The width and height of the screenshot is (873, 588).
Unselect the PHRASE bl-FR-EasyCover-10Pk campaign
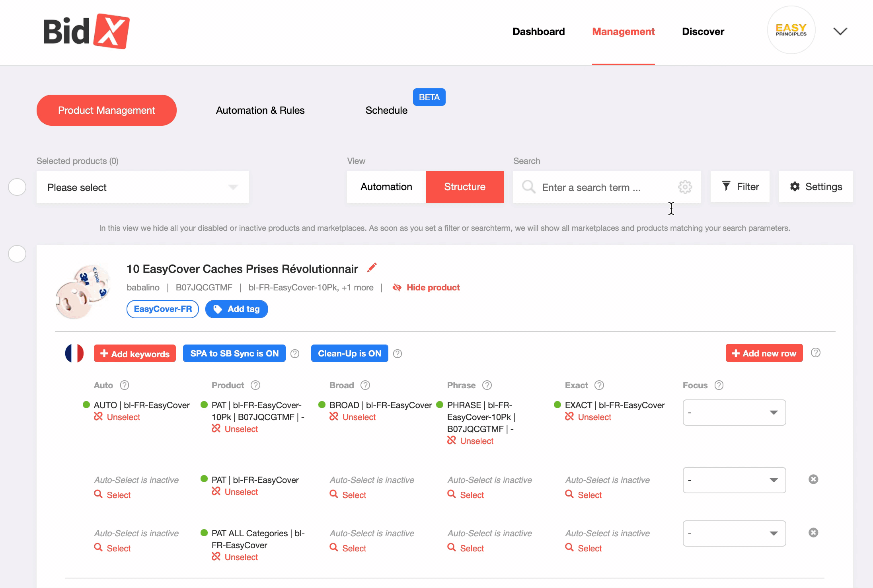471,441
